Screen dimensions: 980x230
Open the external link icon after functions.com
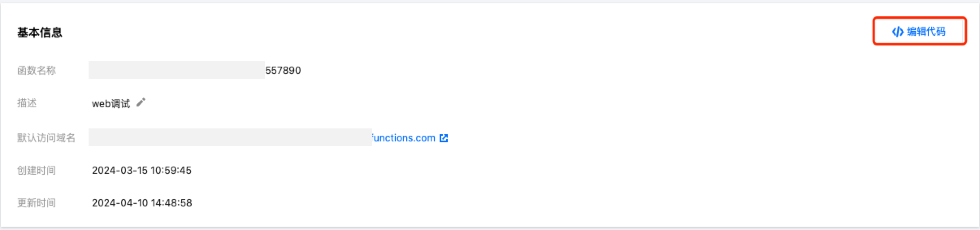(444, 138)
